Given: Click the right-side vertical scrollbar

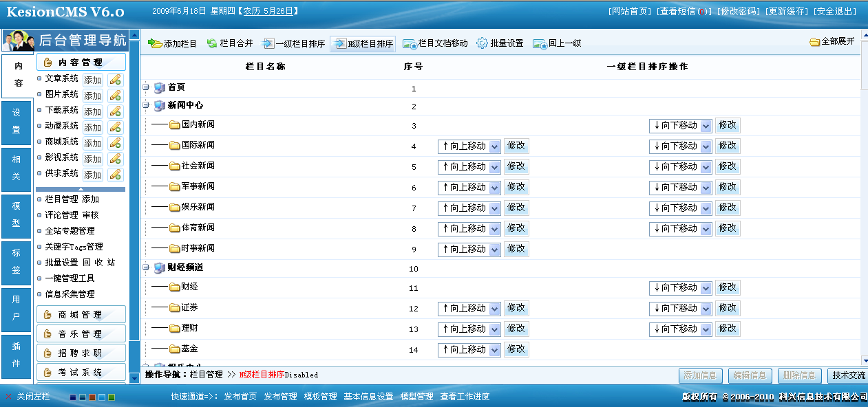Looking at the screenshot, I should tap(862, 206).
